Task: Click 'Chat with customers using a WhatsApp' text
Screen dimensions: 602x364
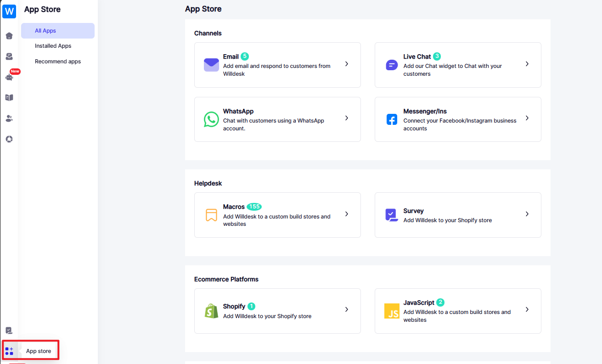Action: coord(274,124)
